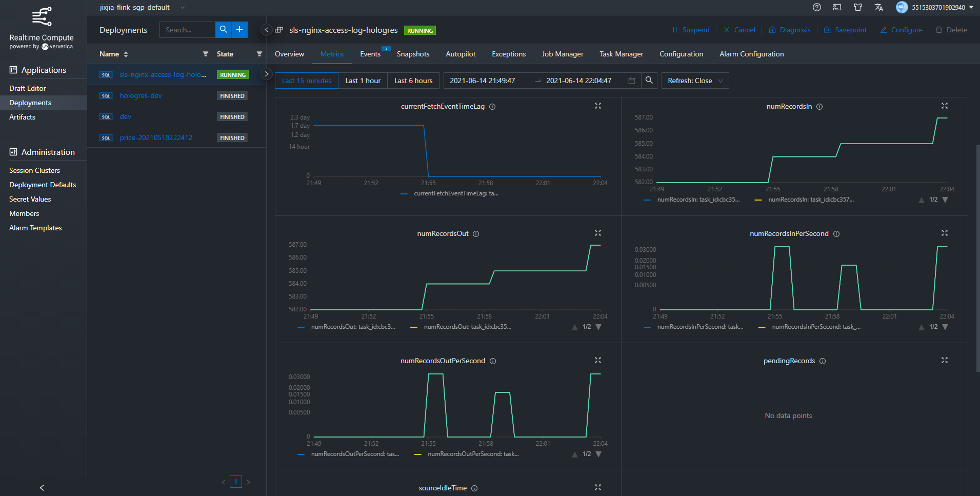Toggle first numRecordsInPerSecond legend series
Viewport: 980px width, 496px height.
[693, 327]
